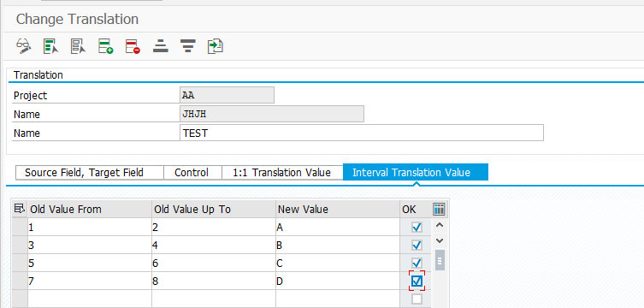Click the table vertical scrollbar handle
Viewport: 644px width, 308px height.
440,260
